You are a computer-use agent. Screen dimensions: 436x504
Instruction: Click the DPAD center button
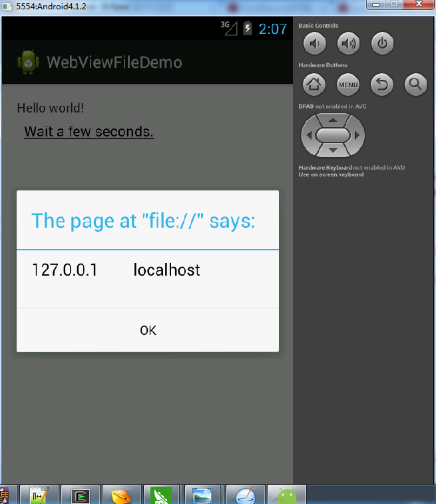coord(333,135)
